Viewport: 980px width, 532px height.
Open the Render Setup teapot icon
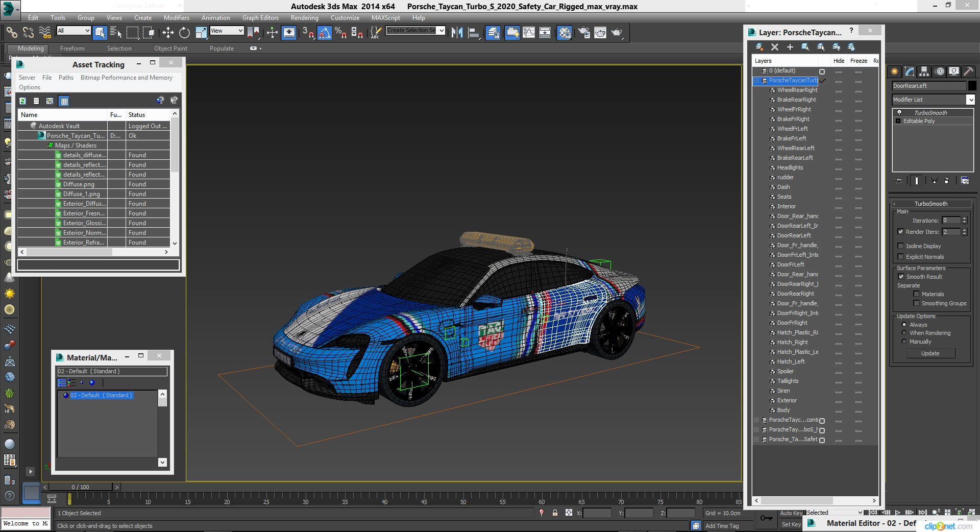584,33
